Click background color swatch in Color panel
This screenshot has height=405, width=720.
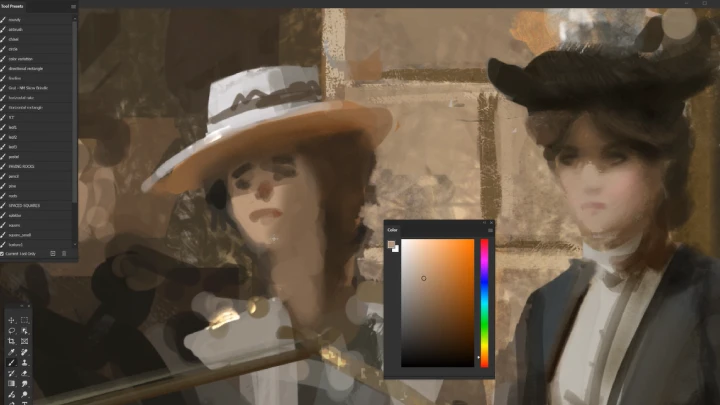tap(396, 249)
